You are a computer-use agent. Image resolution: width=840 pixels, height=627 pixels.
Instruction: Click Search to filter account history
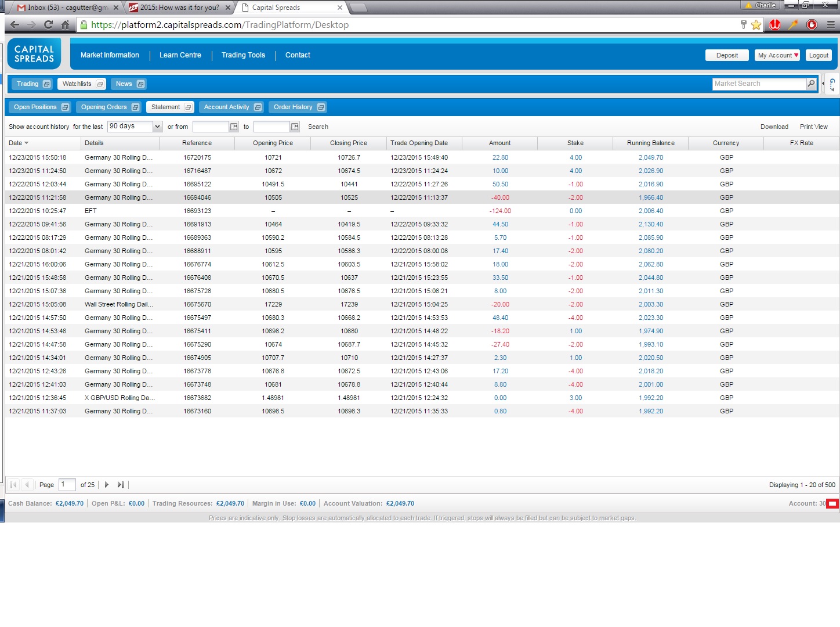pos(318,127)
